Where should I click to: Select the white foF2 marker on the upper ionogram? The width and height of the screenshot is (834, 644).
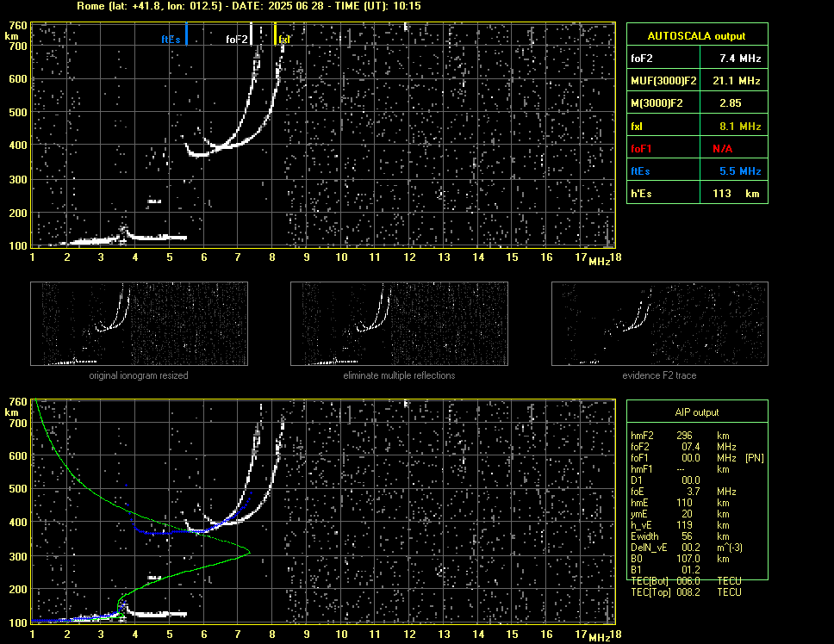[251, 34]
